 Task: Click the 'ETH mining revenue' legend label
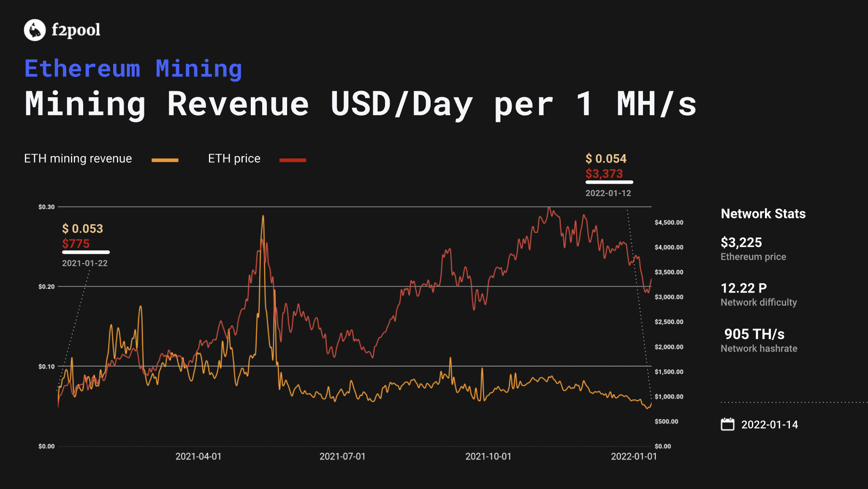coord(78,159)
